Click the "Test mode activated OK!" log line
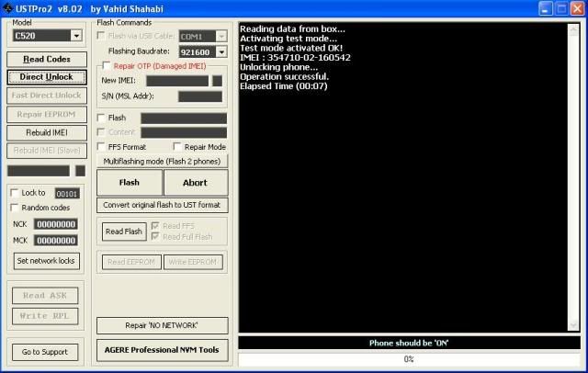This screenshot has height=373, width=588. (x=291, y=48)
